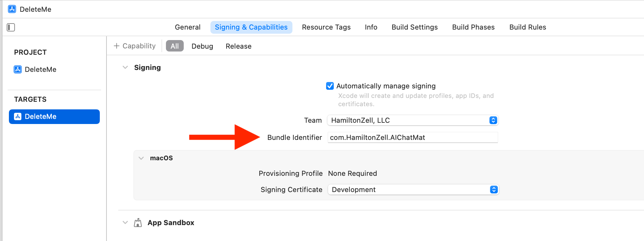The height and width of the screenshot is (241, 644).
Task: Open the Build Rules tab
Action: 528,27
